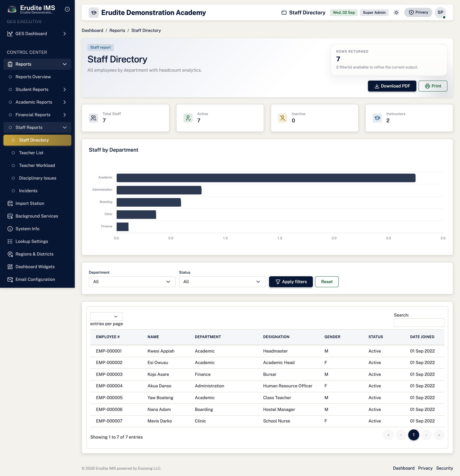Viewport: 460px width, 476px height.
Task: Click the Erudite IMS logo
Action: coord(12,9)
